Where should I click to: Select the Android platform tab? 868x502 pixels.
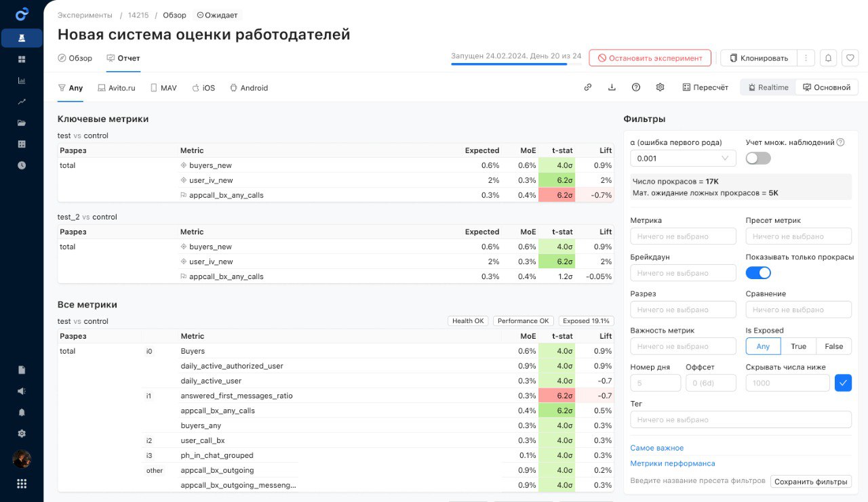pyautogui.click(x=249, y=88)
